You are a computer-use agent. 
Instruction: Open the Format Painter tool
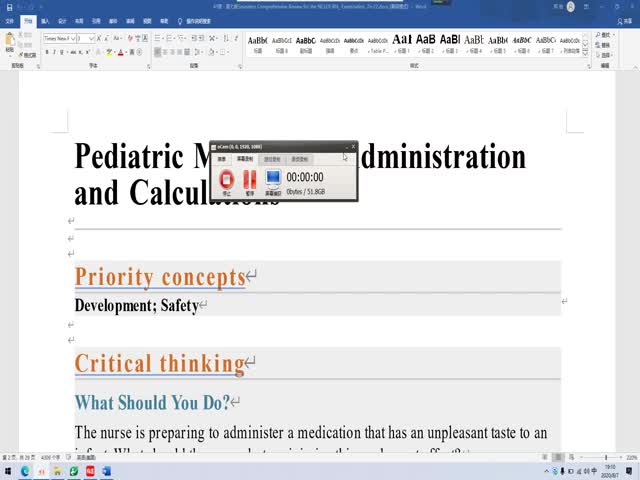[27, 54]
